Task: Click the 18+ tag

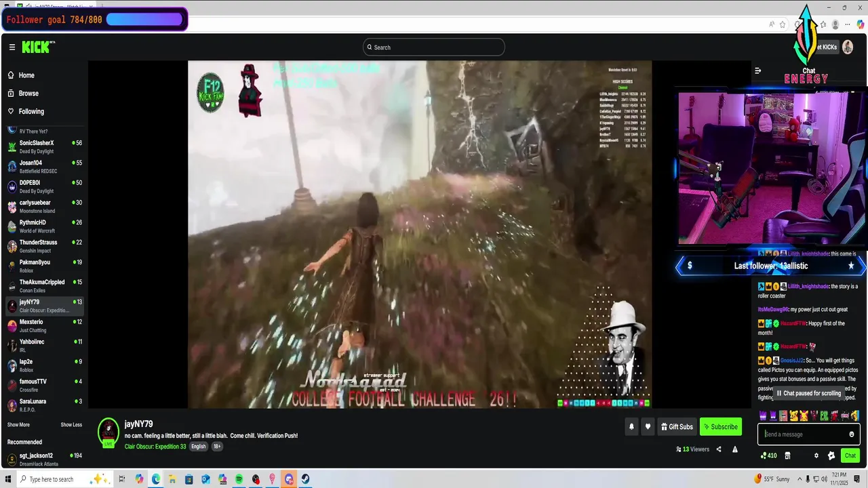Action: (x=217, y=447)
